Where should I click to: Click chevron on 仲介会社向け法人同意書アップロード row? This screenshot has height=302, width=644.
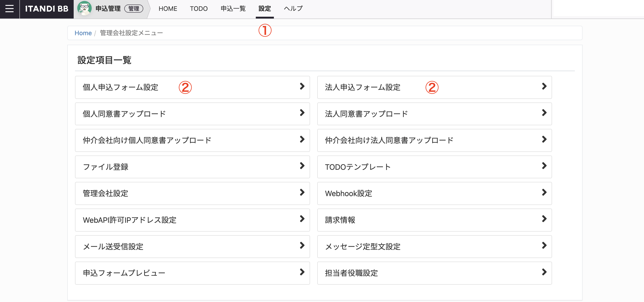point(544,139)
